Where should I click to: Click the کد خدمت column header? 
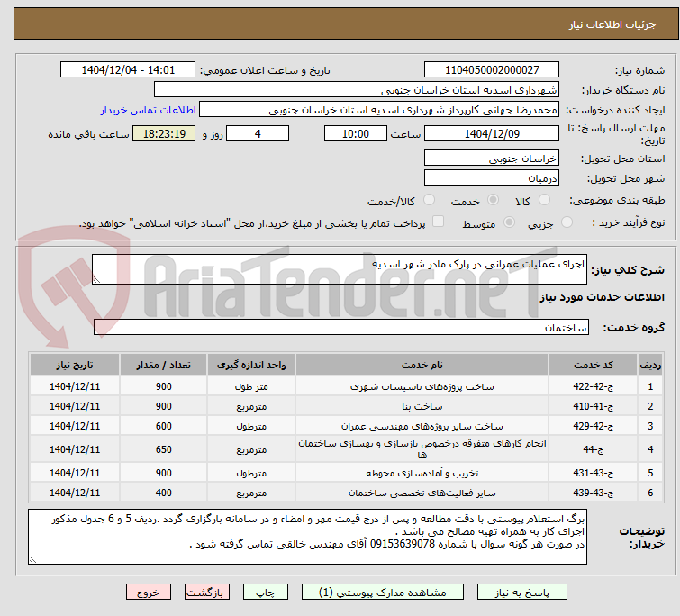(x=593, y=365)
